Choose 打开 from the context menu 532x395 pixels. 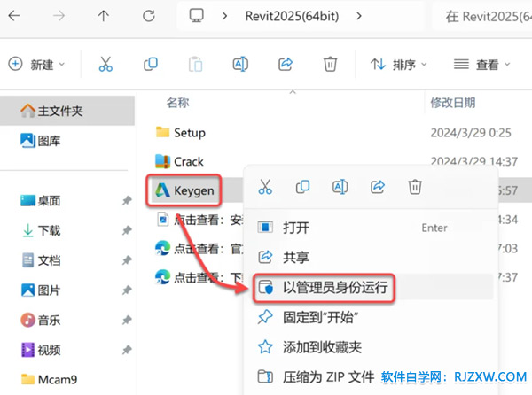tap(371, 228)
